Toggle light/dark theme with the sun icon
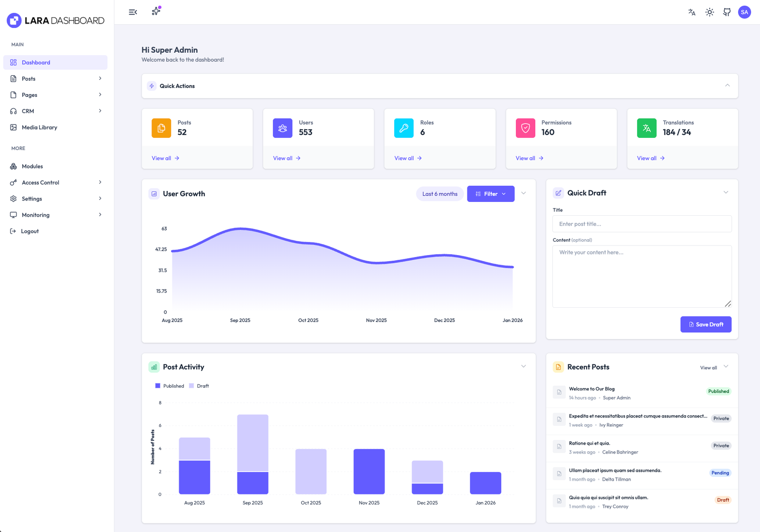760x532 pixels. [709, 12]
